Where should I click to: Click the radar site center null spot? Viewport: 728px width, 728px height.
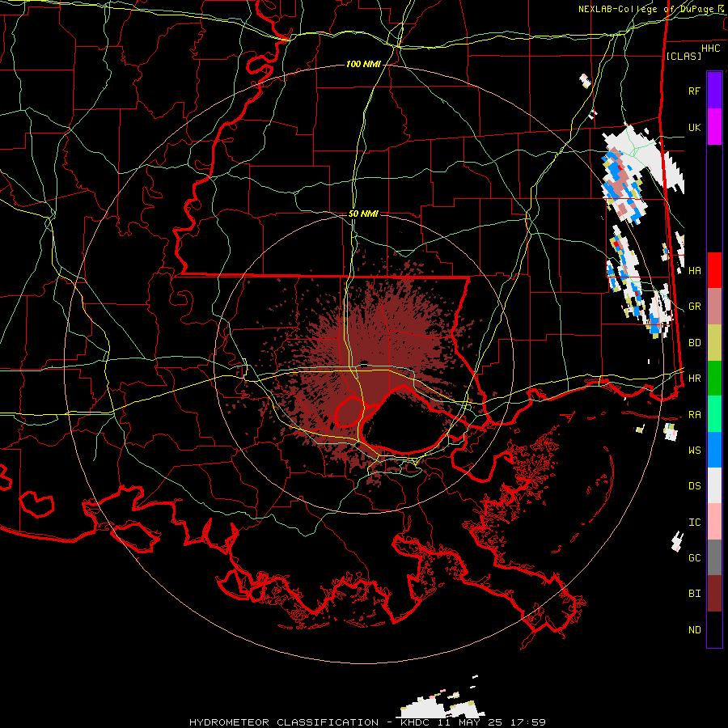coord(363,363)
